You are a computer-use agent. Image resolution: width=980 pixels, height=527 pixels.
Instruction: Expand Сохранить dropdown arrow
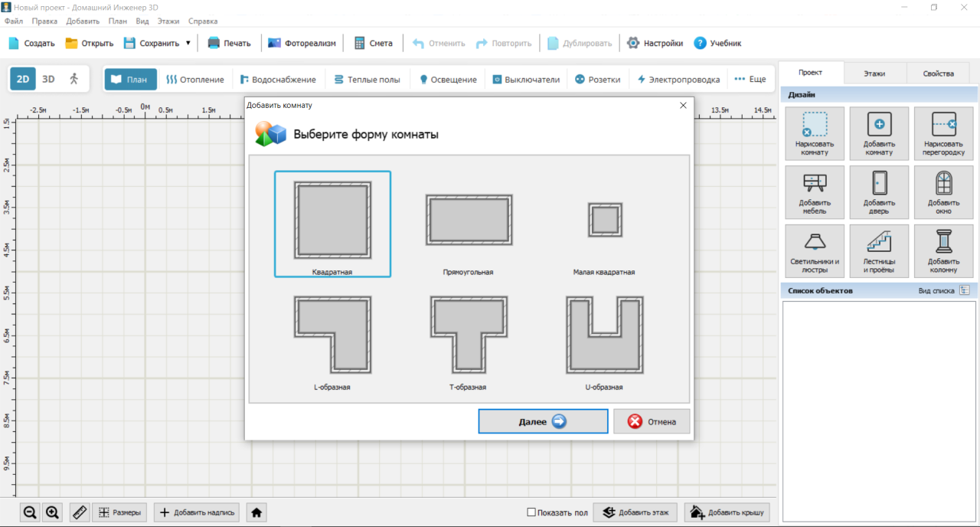pyautogui.click(x=188, y=43)
